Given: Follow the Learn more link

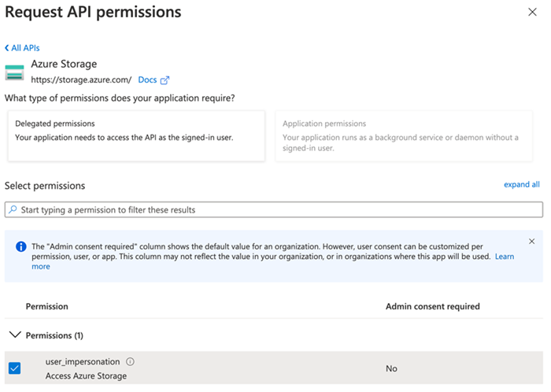Looking at the screenshot, I should [504, 257].
